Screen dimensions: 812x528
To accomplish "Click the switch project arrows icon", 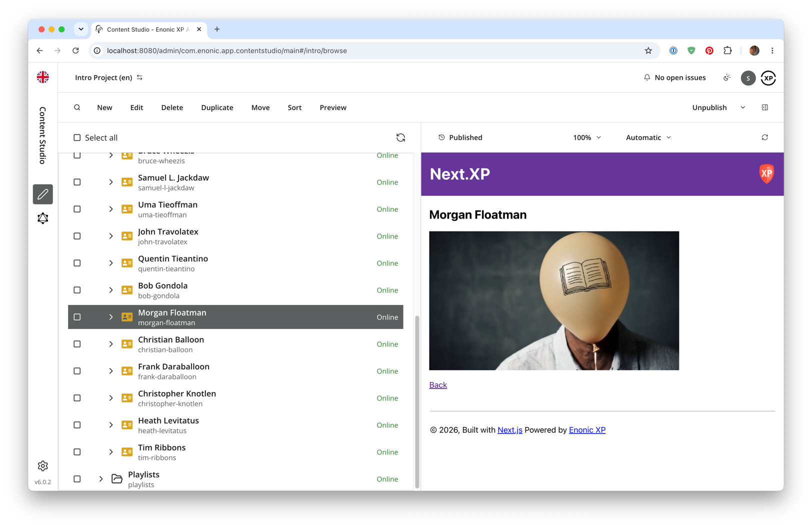I will pos(140,77).
